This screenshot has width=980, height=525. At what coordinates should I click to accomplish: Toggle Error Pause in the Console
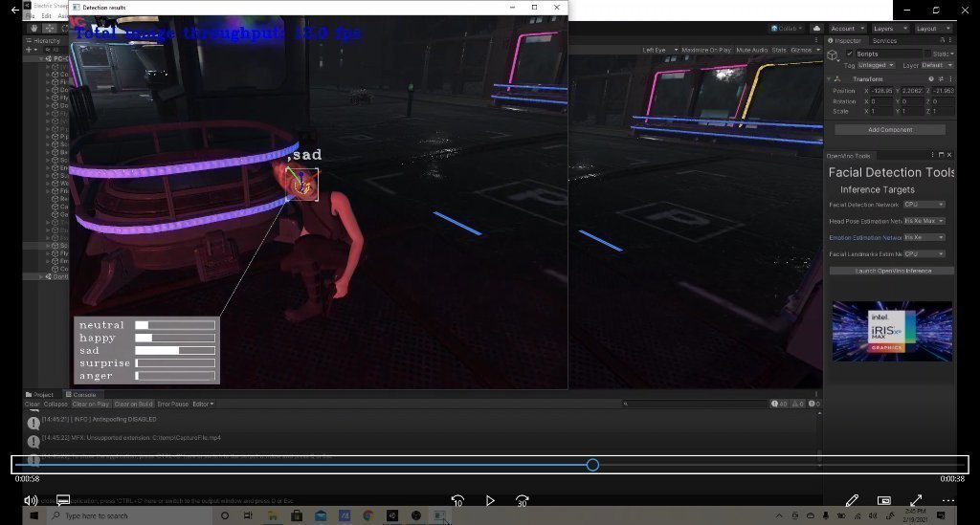(x=173, y=404)
